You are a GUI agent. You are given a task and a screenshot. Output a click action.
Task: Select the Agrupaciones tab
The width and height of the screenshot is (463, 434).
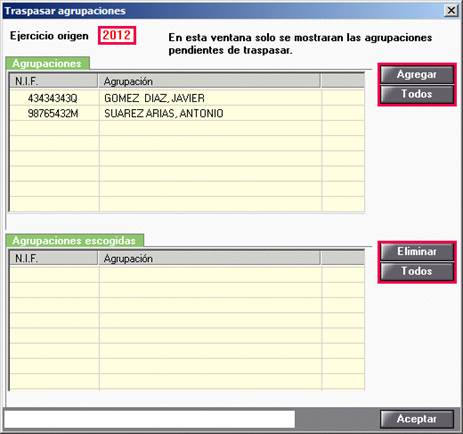point(47,63)
